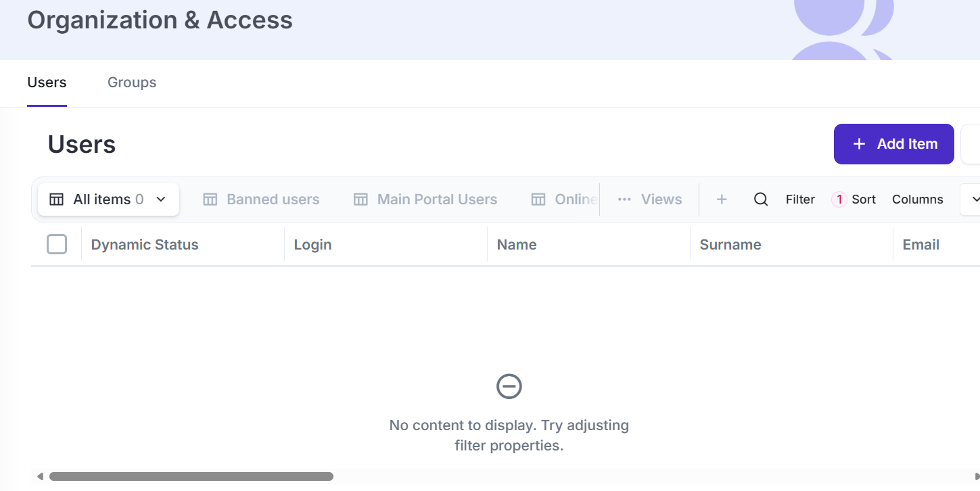980x491 pixels.
Task: Click the All items table icon
Action: coord(57,200)
